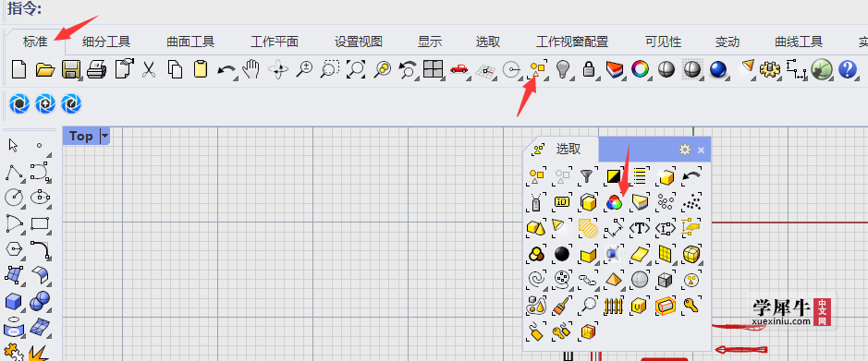Viewport: 868px width, 361px height.
Task: Save the model with the floppy disk icon
Action: (71, 69)
